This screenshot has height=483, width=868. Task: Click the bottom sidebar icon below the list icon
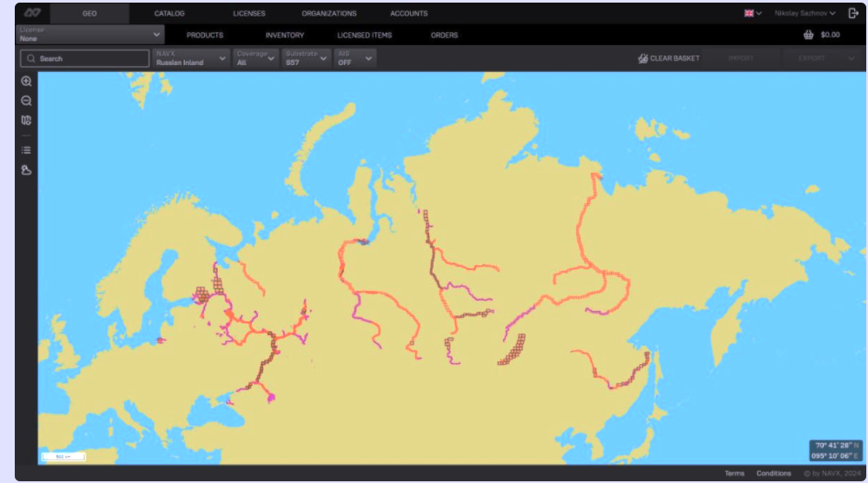[x=26, y=170]
